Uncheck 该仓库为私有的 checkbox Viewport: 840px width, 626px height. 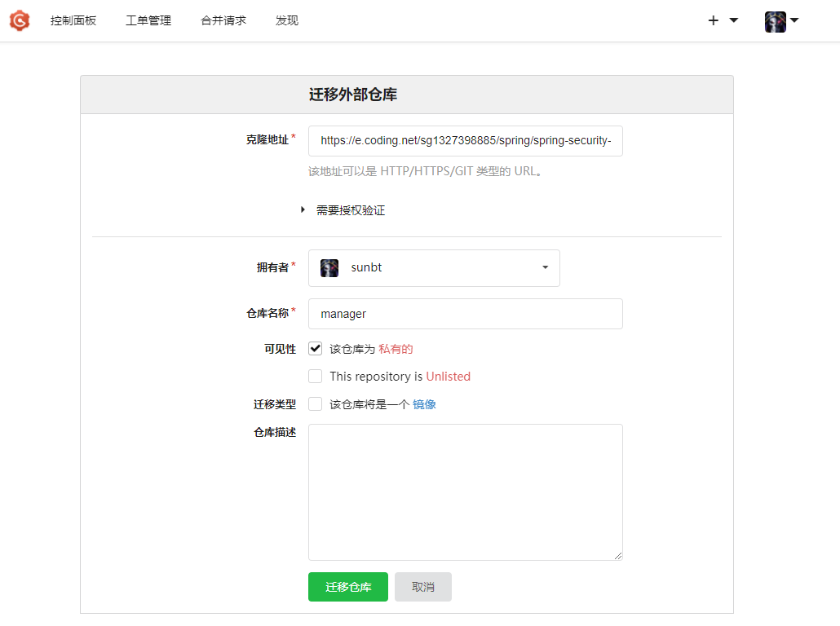[x=315, y=348]
